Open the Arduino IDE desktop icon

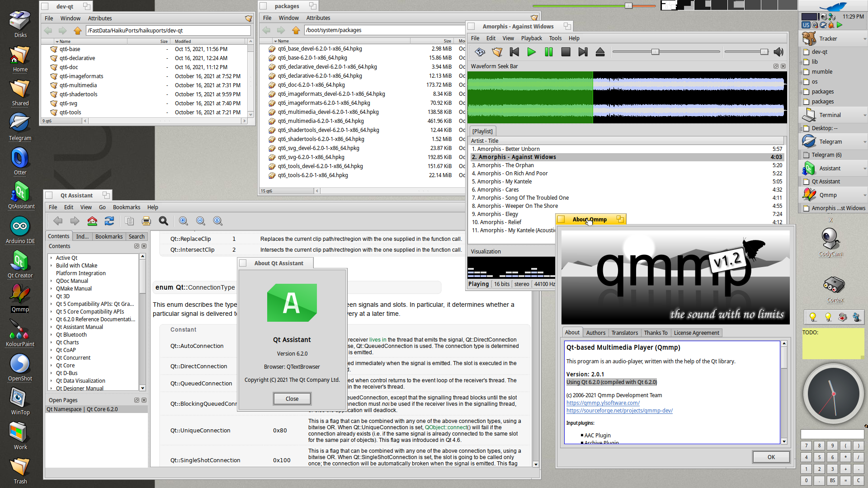(x=20, y=230)
